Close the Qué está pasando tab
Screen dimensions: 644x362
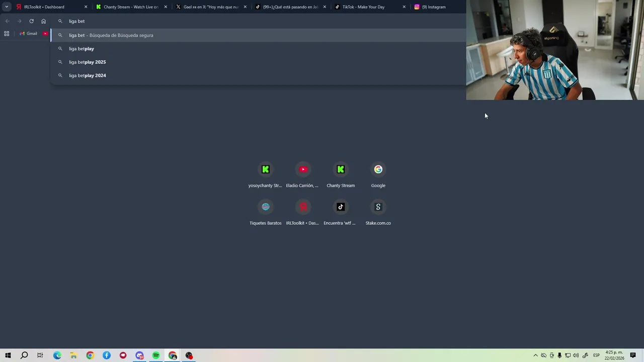tap(325, 7)
